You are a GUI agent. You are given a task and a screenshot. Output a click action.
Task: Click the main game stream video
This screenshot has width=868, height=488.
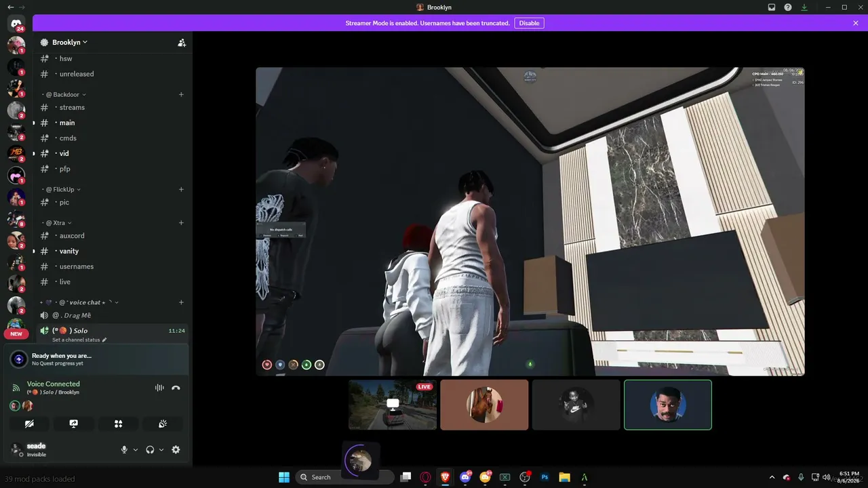[x=530, y=222]
